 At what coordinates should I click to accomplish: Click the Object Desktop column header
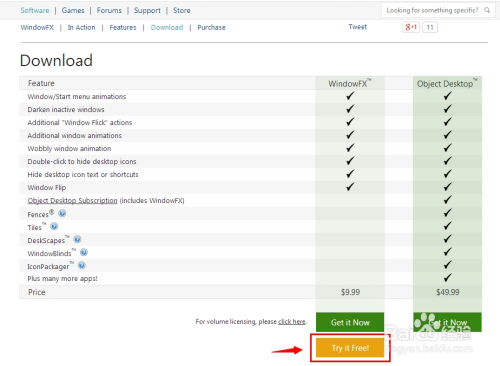click(x=448, y=83)
